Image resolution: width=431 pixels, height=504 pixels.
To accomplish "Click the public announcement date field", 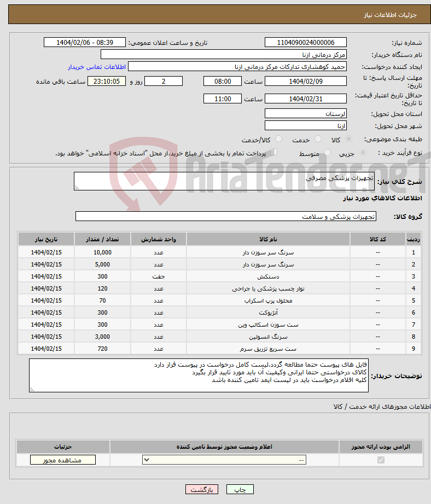I will coord(85,43).
